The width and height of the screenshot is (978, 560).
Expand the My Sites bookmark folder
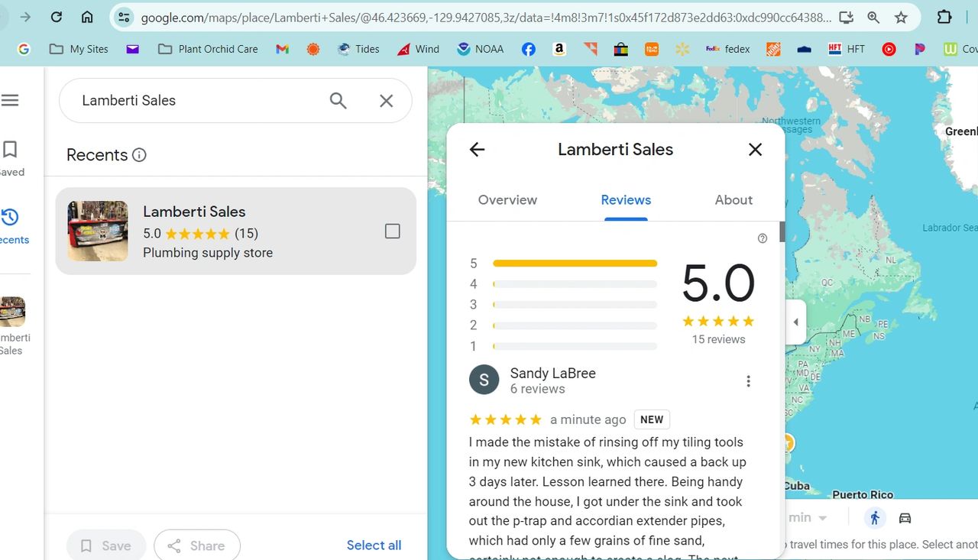(79, 49)
